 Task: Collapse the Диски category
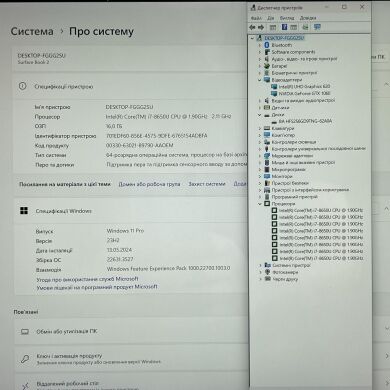[260, 115]
